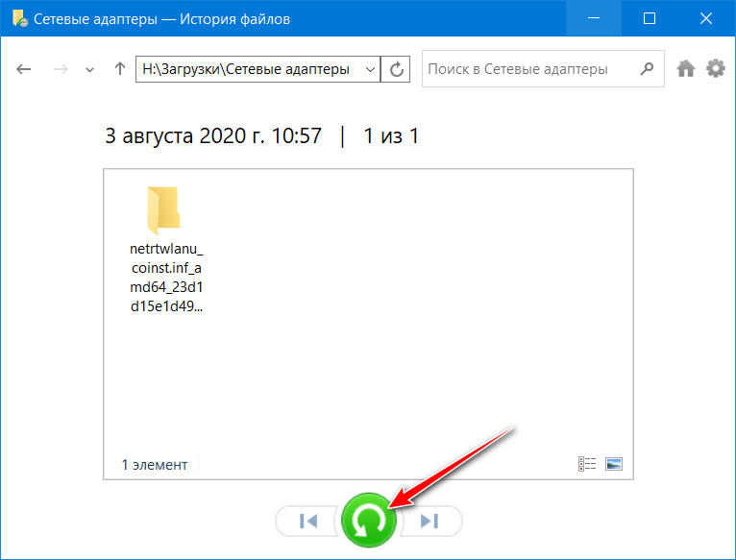The width and height of the screenshot is (736, 560).
Task: Click the File History title bar icon
Action: 20,18
